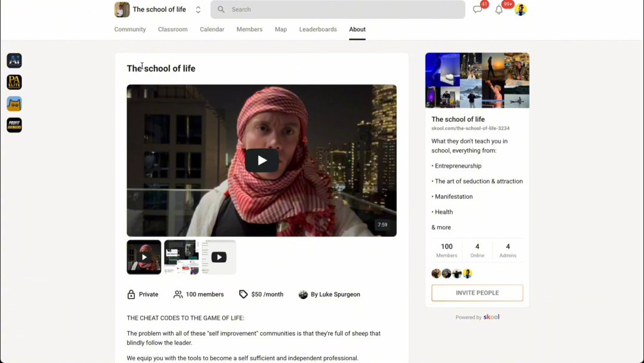Click the lock icon next to Private
The image size is (644, 363).
[x=131, y=294]
